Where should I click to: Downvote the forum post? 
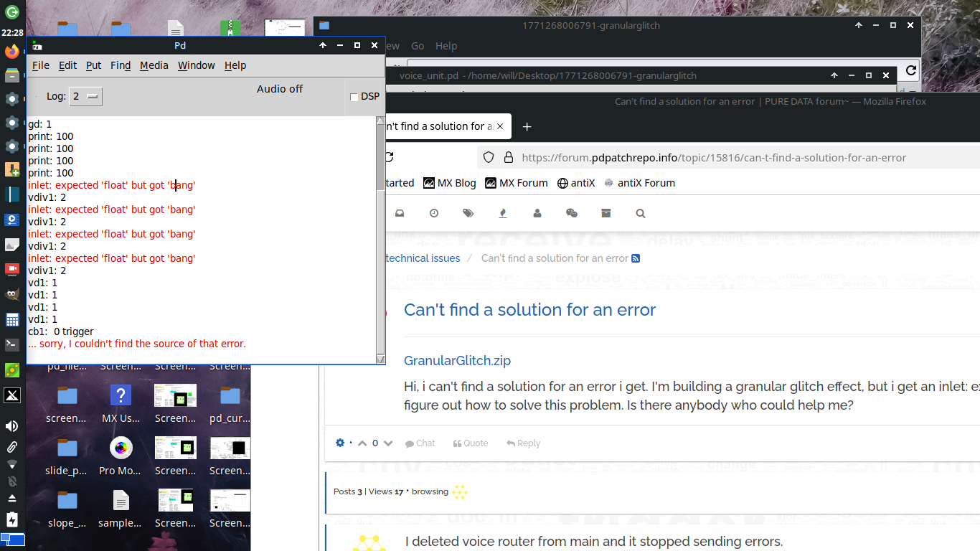point(388,443)
